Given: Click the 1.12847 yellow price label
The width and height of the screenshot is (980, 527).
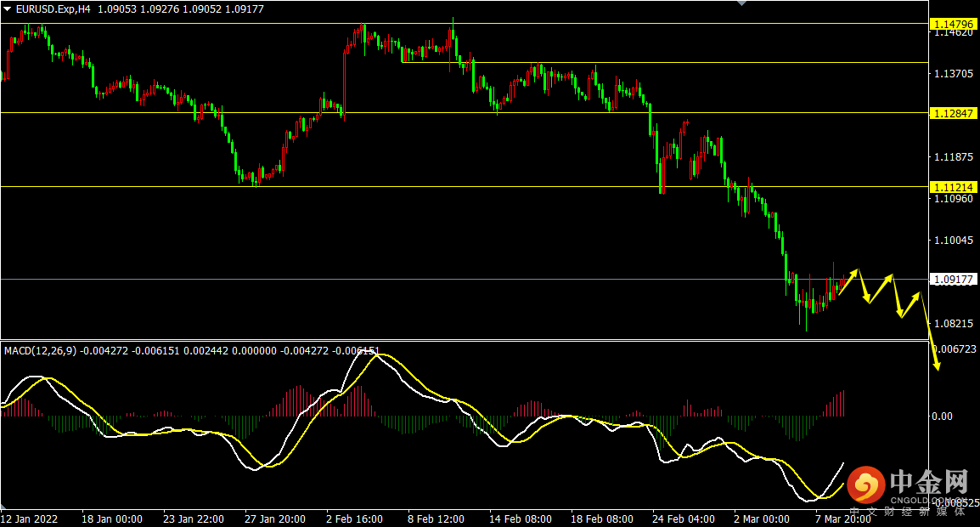Looking at the screenshot, I should point(954,113).
